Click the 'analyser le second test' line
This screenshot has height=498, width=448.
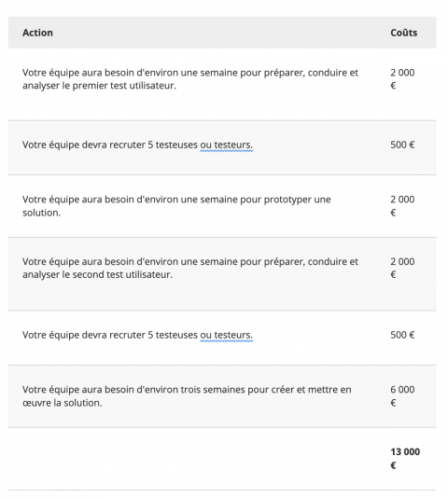[97, 274]
